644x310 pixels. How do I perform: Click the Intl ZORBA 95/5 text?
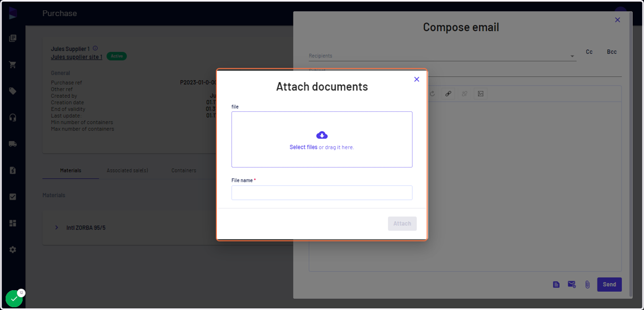tap(86, 228)
